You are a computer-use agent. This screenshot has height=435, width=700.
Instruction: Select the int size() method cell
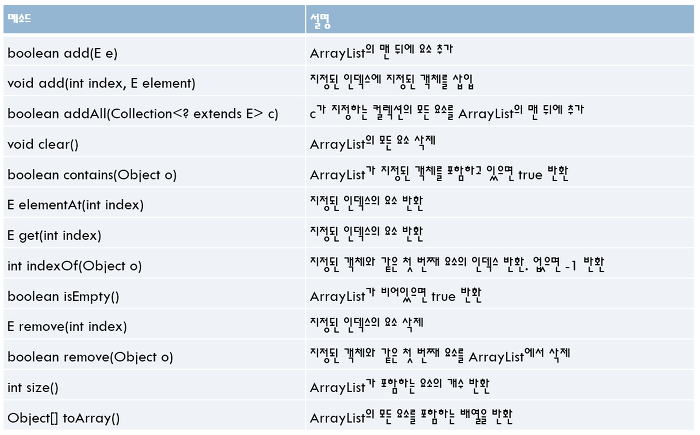[154, 385]
